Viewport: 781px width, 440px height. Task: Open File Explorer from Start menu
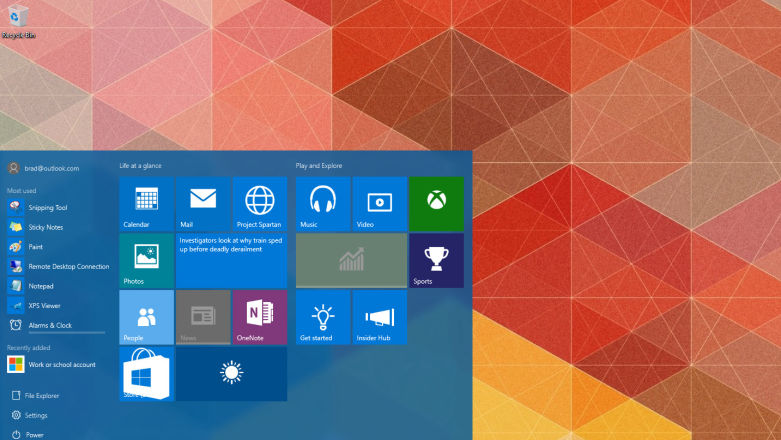(x=35, y=395)
